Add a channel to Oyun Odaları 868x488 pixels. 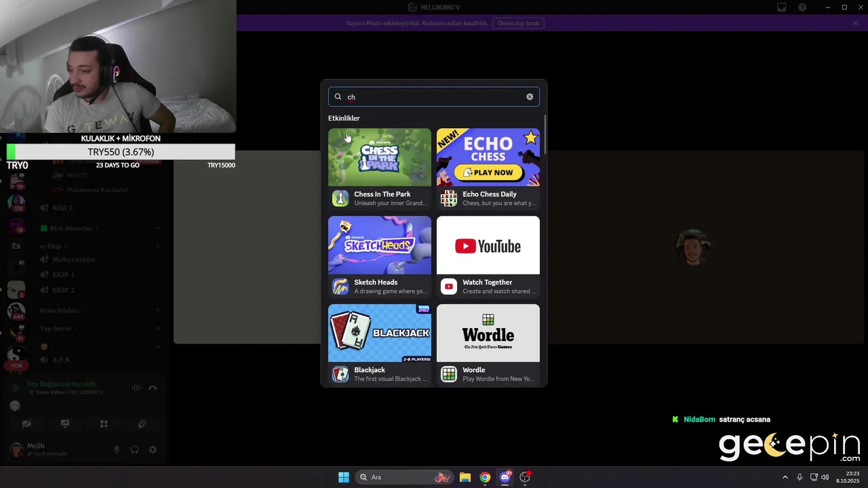[158, 310]
